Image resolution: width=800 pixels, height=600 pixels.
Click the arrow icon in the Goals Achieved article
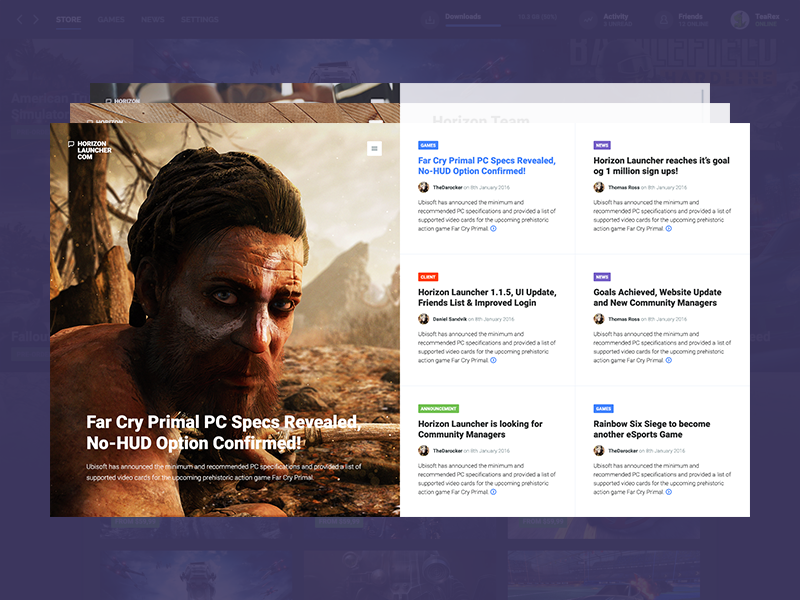coord(669,360)
